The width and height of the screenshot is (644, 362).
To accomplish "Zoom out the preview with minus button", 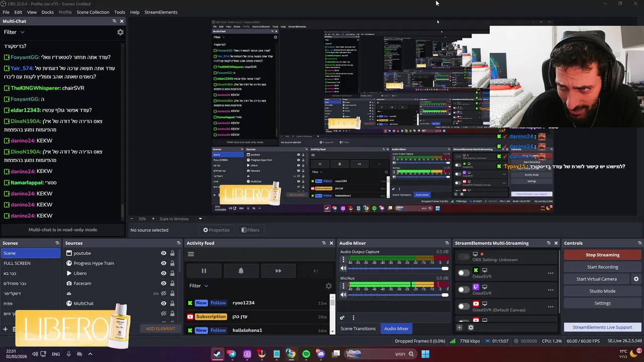I will [x=132, y=219].
